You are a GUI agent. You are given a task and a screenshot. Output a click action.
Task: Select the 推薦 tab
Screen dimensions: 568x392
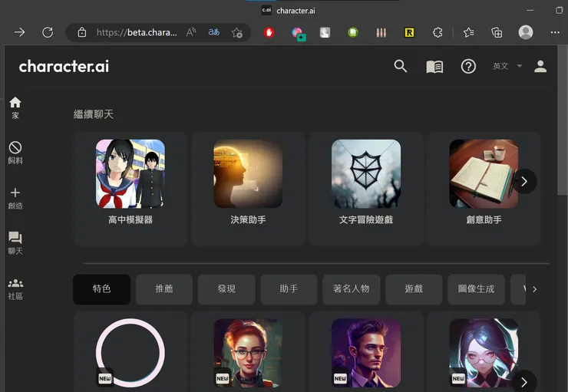pos(164,289)
